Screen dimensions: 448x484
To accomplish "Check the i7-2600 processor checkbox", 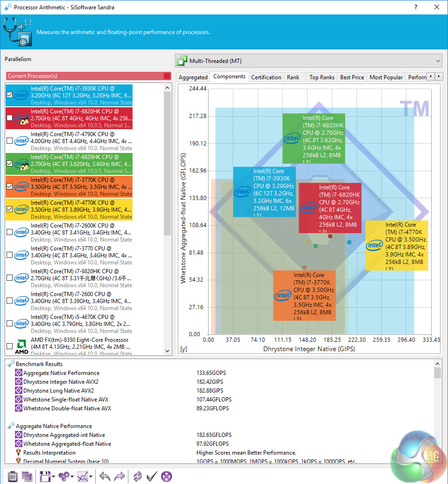I will 10,301.
